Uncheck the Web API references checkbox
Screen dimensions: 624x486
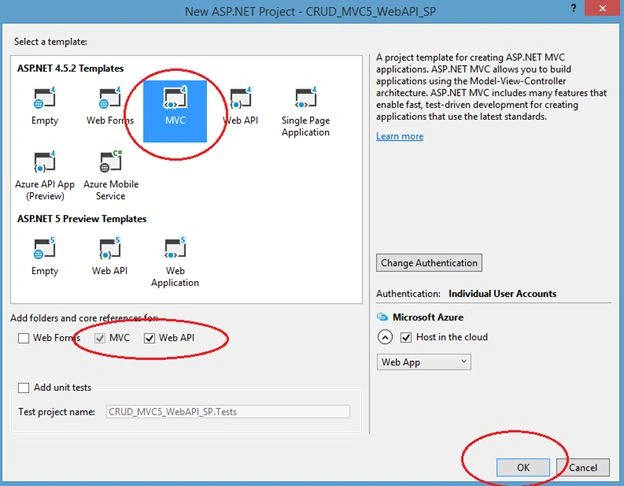pos(149,338)
